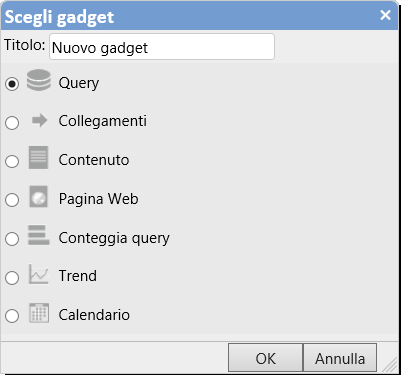
Task: Choose the Calendario radio option
Action: (x=12, y=316)
